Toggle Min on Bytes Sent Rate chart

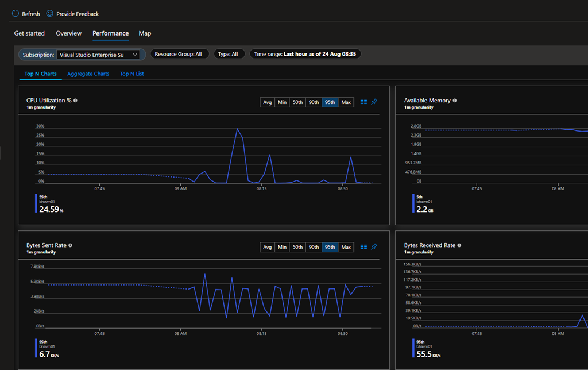click(282, 247)
